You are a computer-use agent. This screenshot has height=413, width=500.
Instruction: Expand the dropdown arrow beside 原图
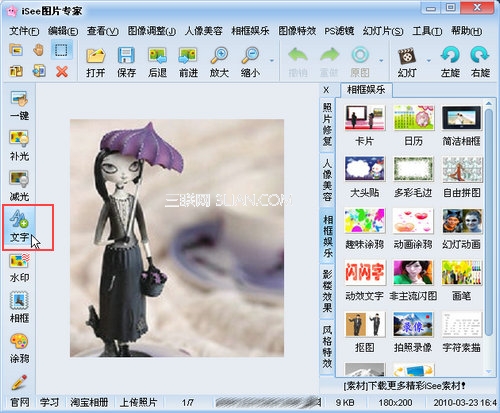click(x=381, y=61)
